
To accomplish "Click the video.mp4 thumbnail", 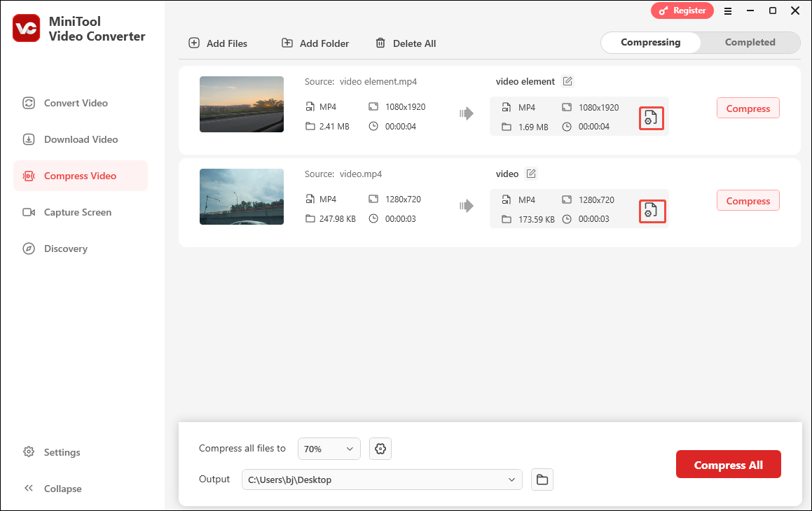I will coord(241,197).
